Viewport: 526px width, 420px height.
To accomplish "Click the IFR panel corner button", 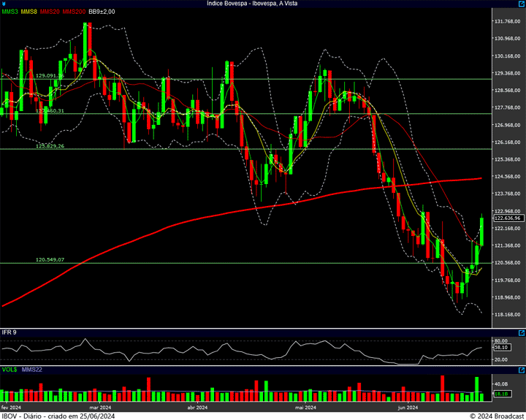I will tap(521, 332).
